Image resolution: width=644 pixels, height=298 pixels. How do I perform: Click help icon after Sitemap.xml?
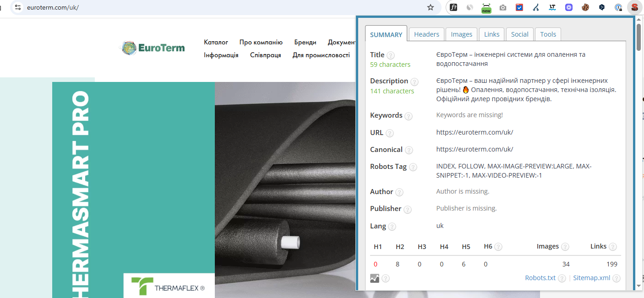tap(617, 278)
